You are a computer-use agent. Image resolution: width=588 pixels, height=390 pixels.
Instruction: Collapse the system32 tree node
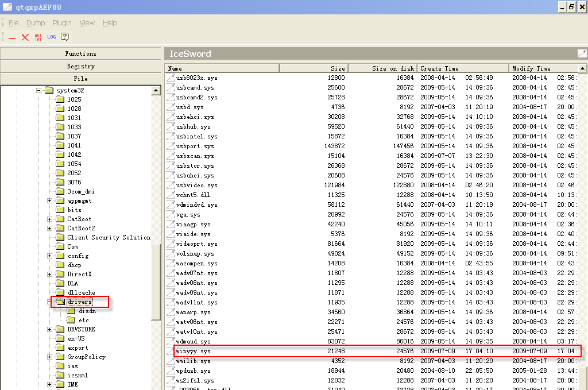[x=38, y=90]
